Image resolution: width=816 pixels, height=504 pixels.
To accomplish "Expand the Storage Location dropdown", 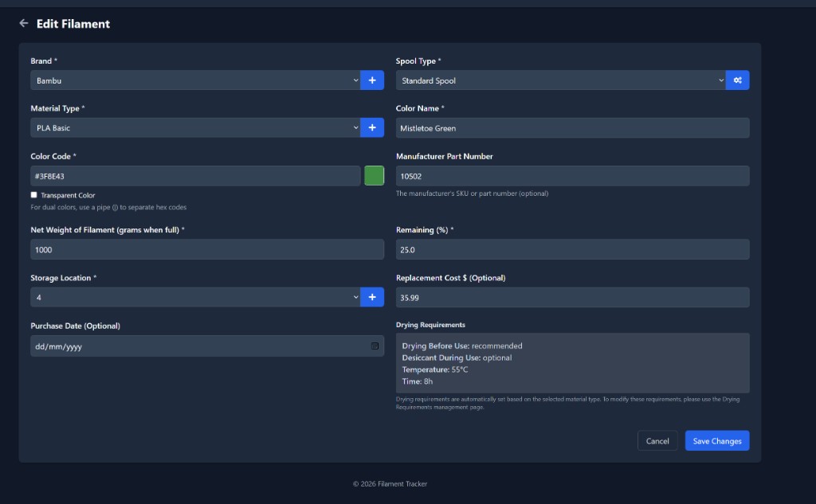I will (195, 297).
